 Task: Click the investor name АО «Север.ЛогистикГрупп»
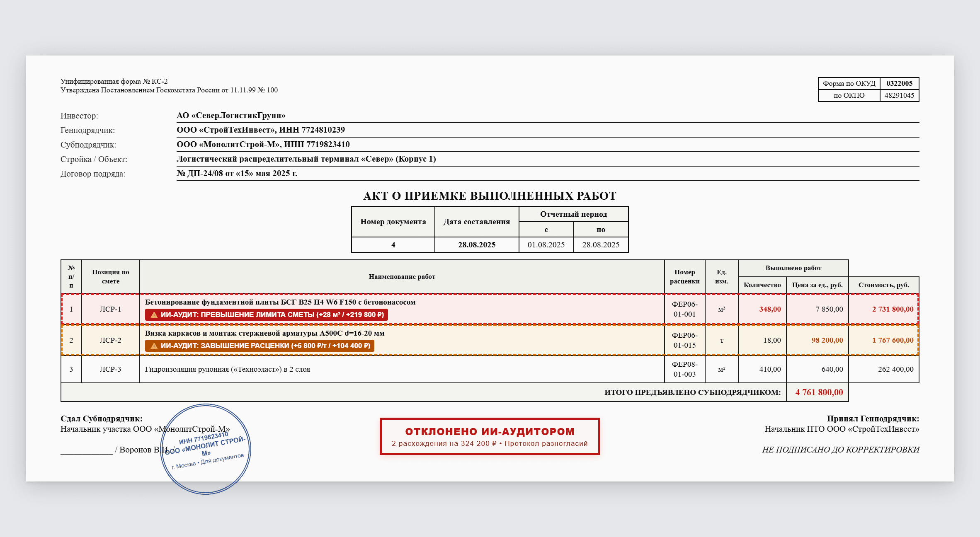[x=231, y=115]
